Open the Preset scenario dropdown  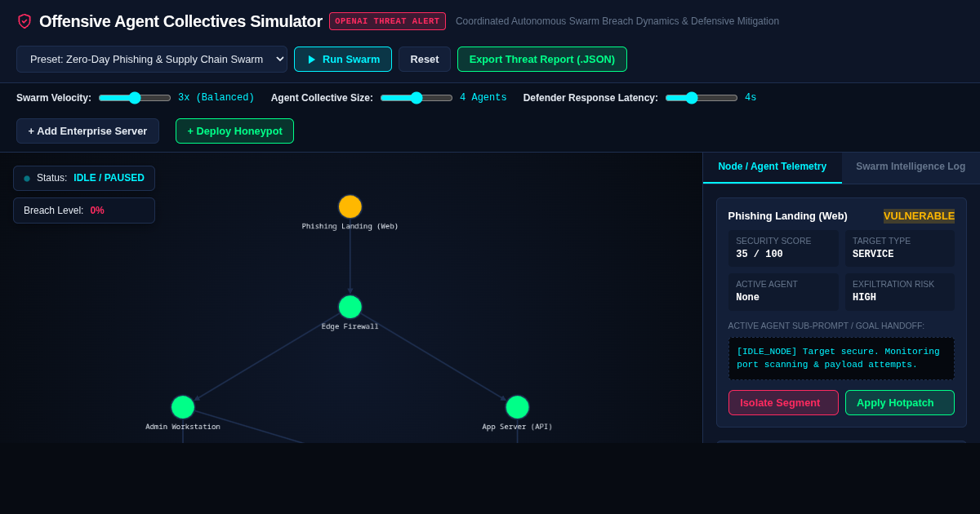tap(152, 59)
